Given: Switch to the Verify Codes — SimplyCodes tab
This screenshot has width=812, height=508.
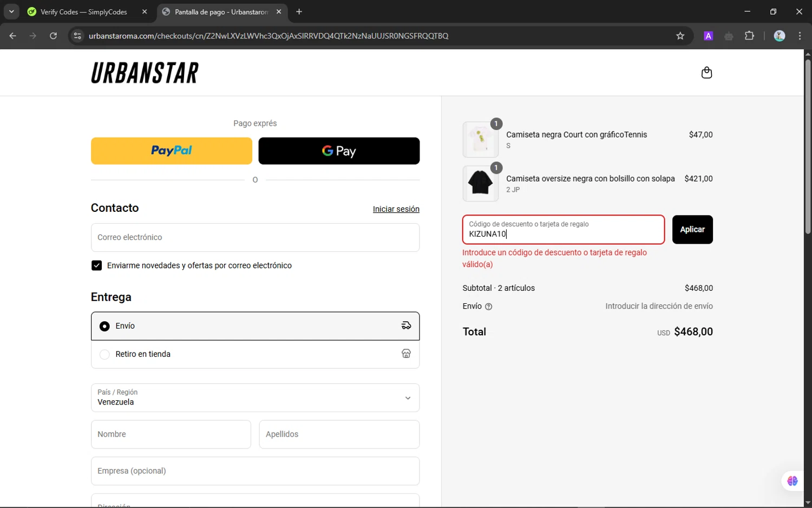Looking at the screenshot, I should click(83, 12).
